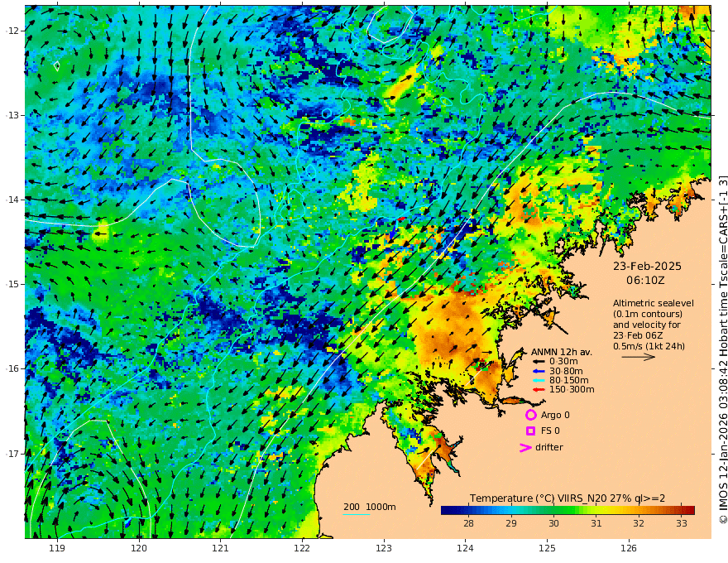Click the orange colorbar section above 32
This screenshot has width=728, height=563.
click(639, 510)
